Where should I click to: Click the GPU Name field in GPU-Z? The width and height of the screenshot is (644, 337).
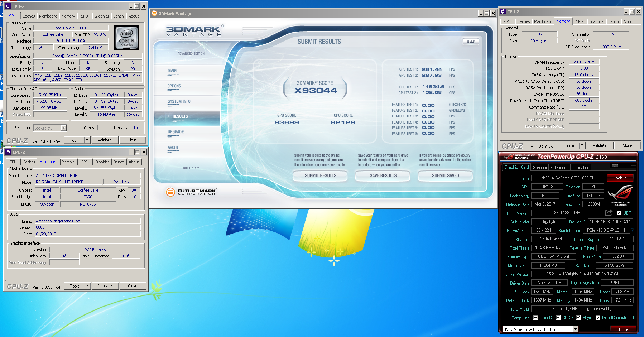(567, 178)
